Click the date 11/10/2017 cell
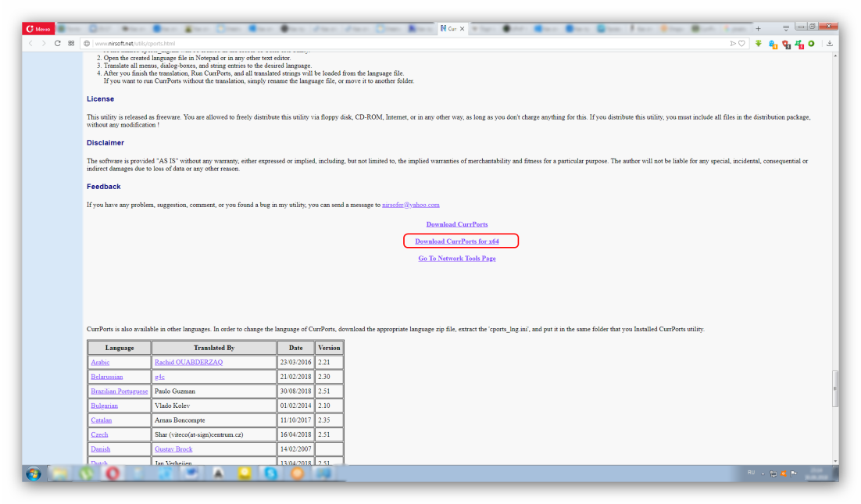The height and width of the screenshot is (504, 861). [x=295, y=420]
